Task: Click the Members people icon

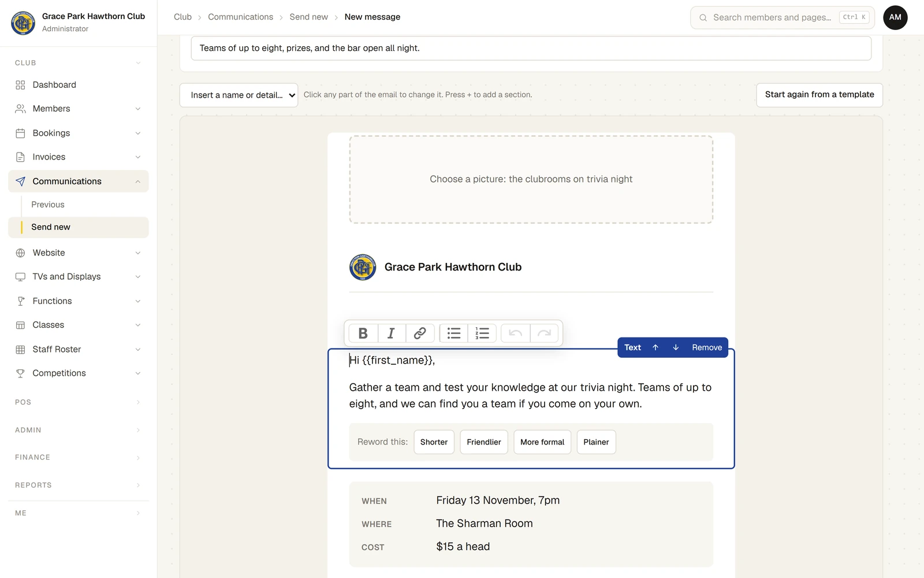Action: [20, 109]
